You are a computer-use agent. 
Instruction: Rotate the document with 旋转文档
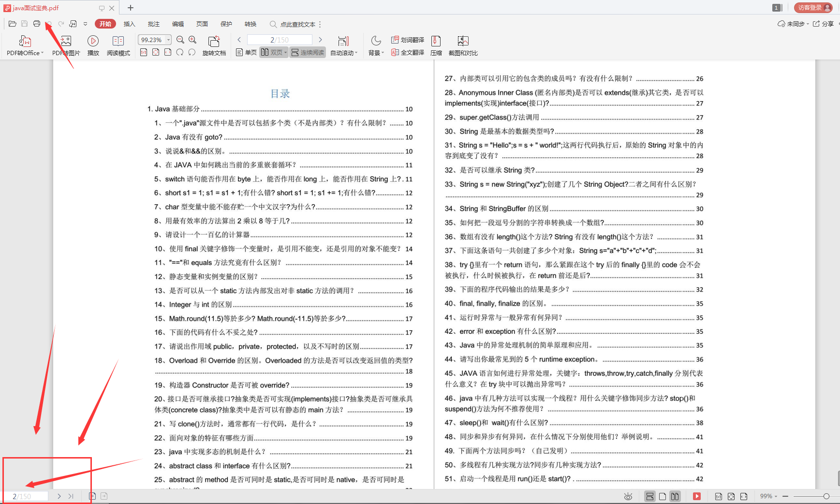point(214,45)
